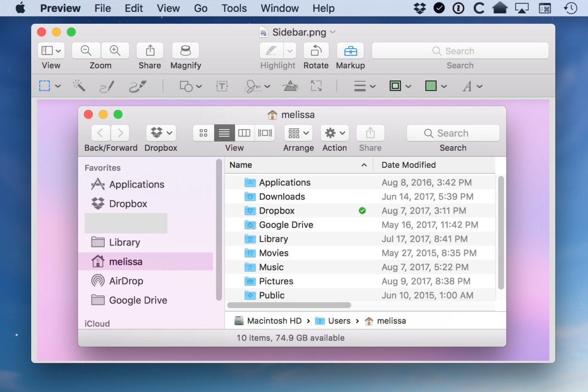Viewport: 588px width, 392px height.
Task: Rotate the image with the Rotate button
Action: point(316,51)
